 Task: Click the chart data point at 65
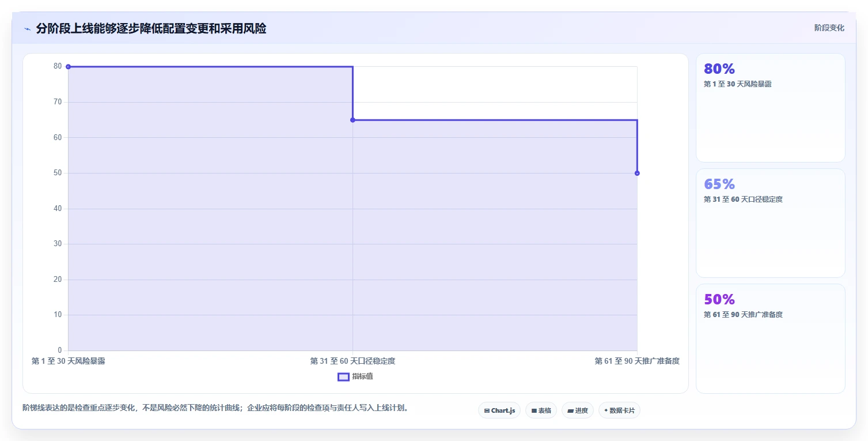(352, 120)
